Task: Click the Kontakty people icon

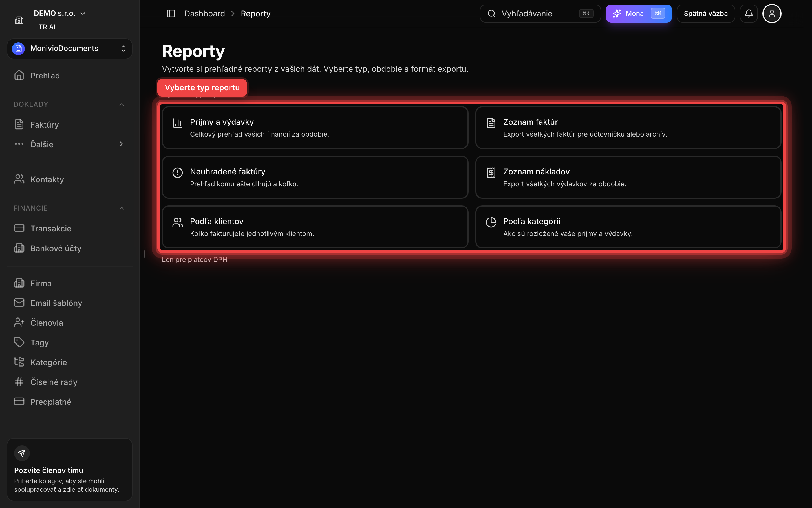Action: [19, 179]
